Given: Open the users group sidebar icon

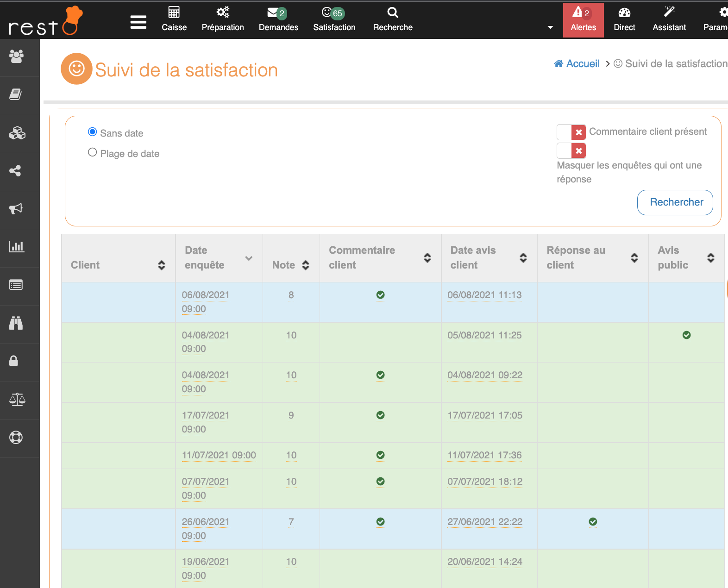Looking at the screenshot, I should click(x=17, y=56).
